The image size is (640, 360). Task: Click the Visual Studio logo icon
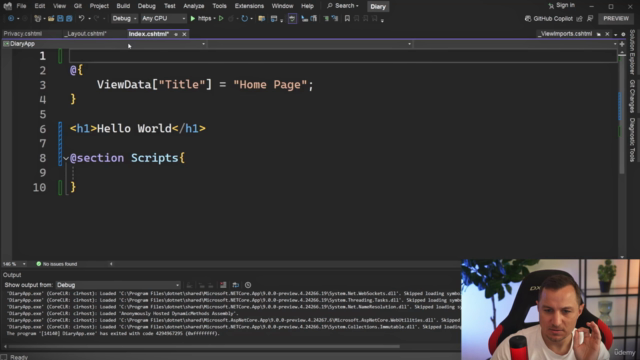click(7, 6)
